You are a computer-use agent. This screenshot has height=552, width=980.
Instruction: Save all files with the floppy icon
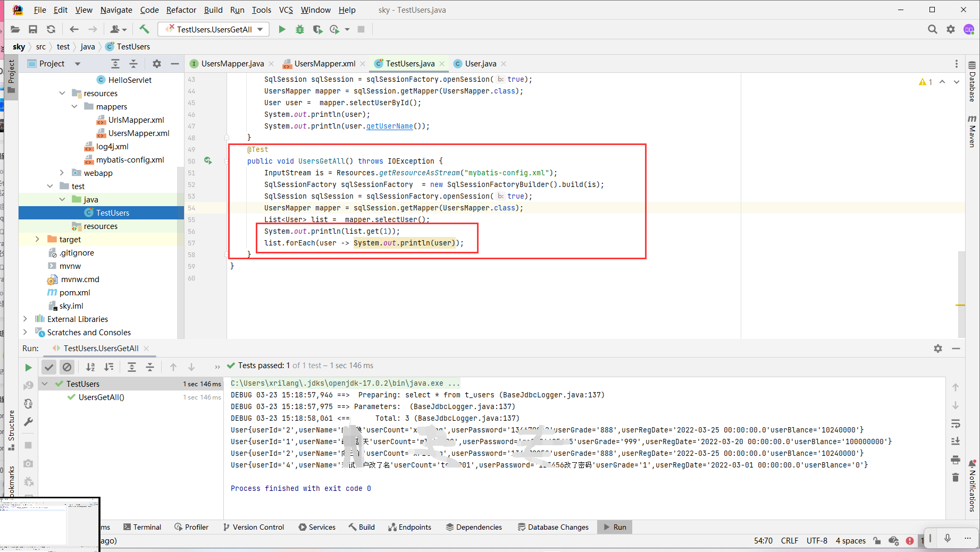click(33, 29)
